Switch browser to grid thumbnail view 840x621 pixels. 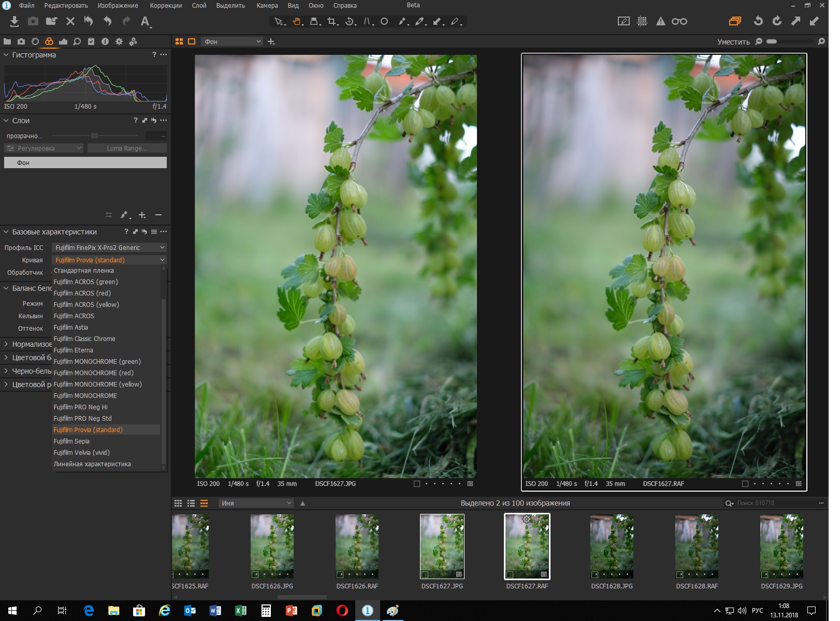click(178, 503)
